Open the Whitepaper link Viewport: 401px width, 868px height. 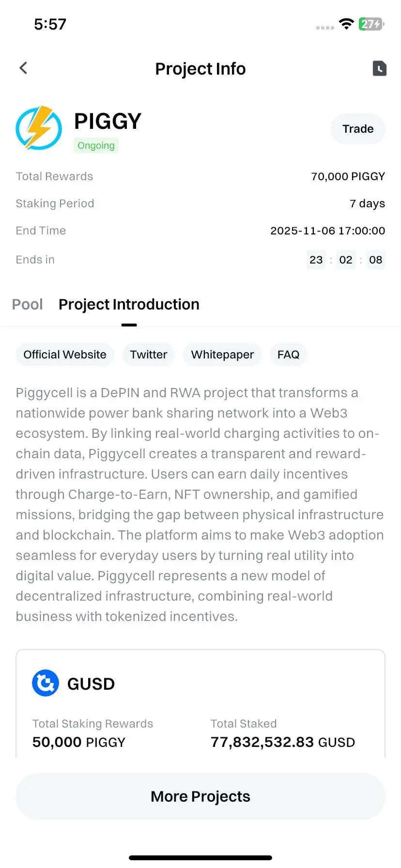pos(222,355)
